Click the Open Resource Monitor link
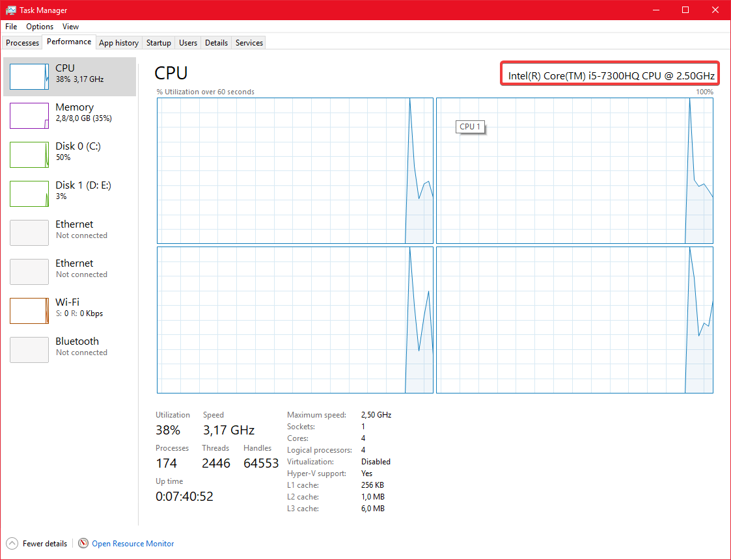The width and height of the screenshot is (731, 560). (x=133, y=544)
